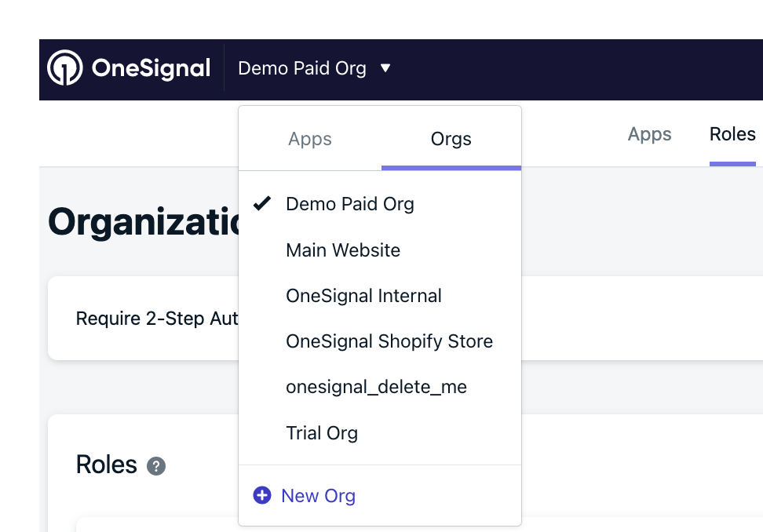Click the Require 2-Step Auth label
Screen dimensions: 763x532
[x=157, y=319]
